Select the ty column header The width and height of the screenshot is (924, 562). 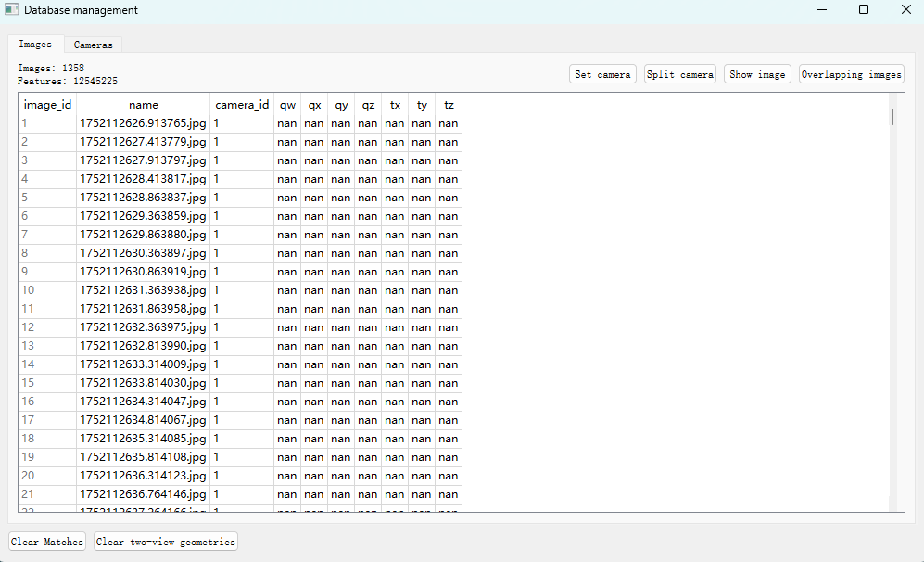tap(422, 105)
